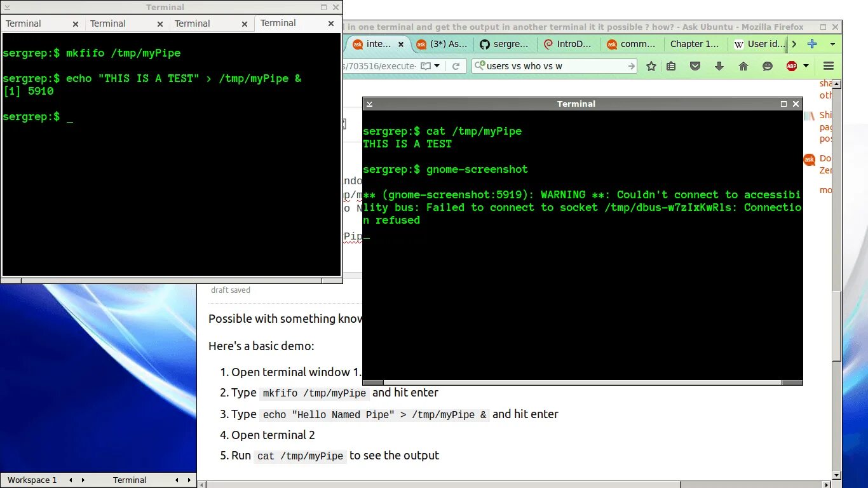Open the Adblock Plus dropdown arrow

click(x=804, y=66)
